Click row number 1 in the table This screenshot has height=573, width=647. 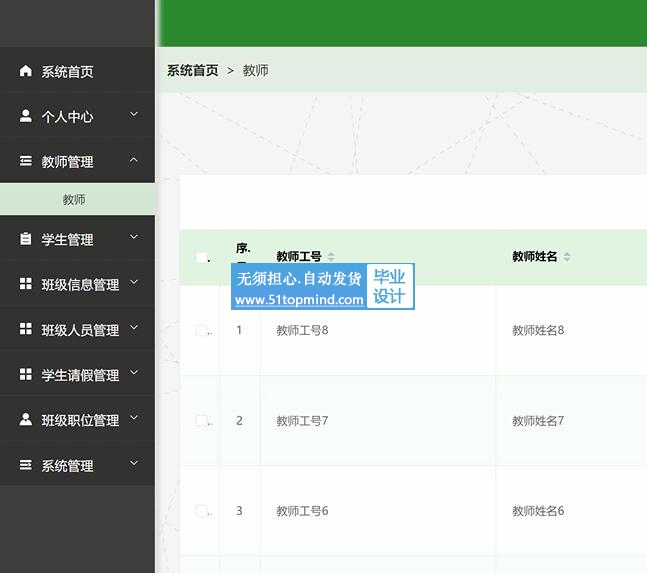point(239,330)
